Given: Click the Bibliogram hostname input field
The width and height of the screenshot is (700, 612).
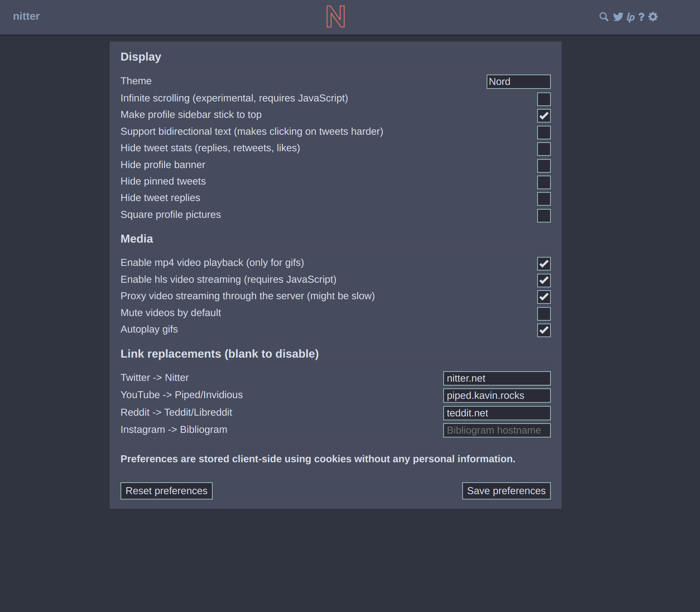Looking at the screenshot, I should 497,430.
